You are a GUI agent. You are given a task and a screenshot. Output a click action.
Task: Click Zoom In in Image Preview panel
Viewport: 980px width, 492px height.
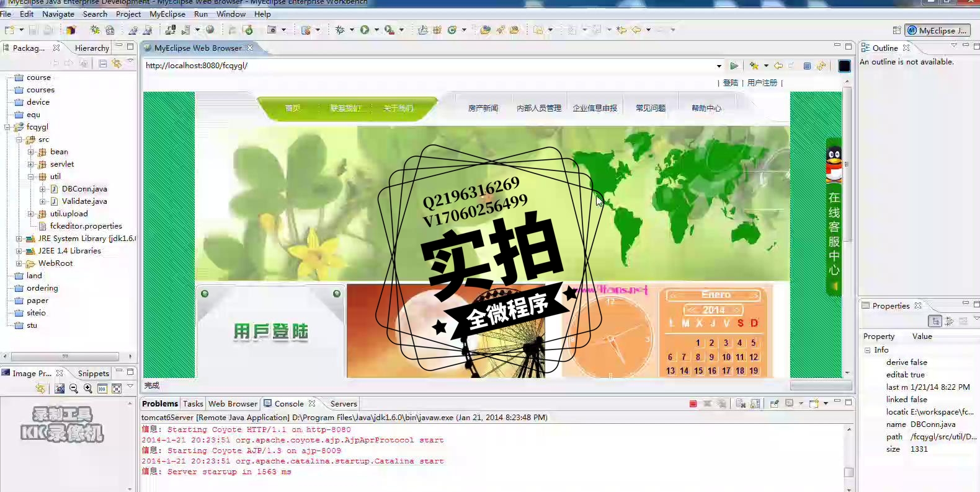(x=88, y=389)
